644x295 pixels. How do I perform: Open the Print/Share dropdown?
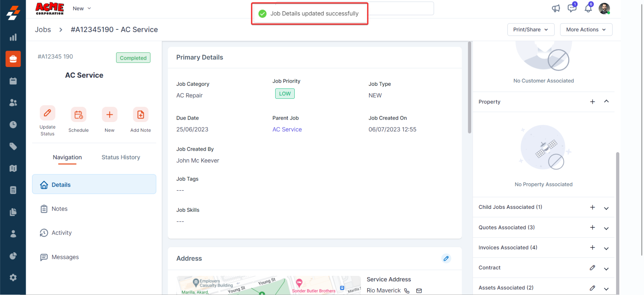(531, 30)
